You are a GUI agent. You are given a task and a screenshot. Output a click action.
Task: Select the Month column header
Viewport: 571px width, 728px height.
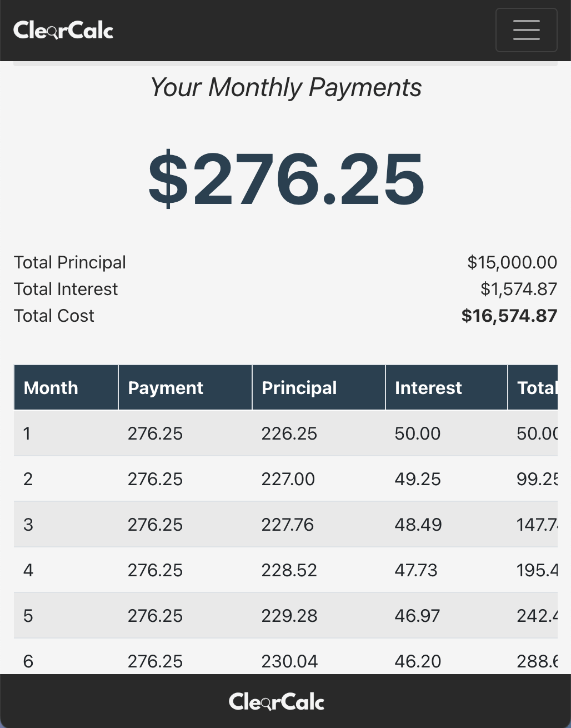pyautogui.click(x=50, y=387)
